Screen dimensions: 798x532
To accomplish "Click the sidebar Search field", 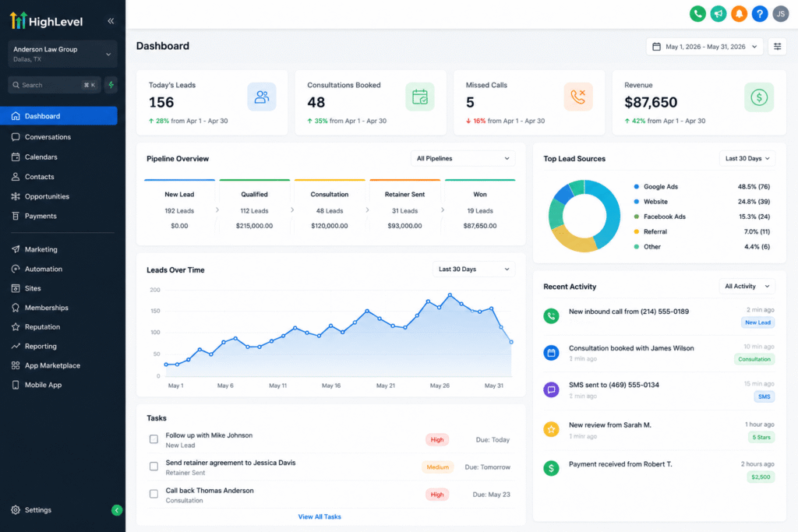I will (x=55, y=85).
